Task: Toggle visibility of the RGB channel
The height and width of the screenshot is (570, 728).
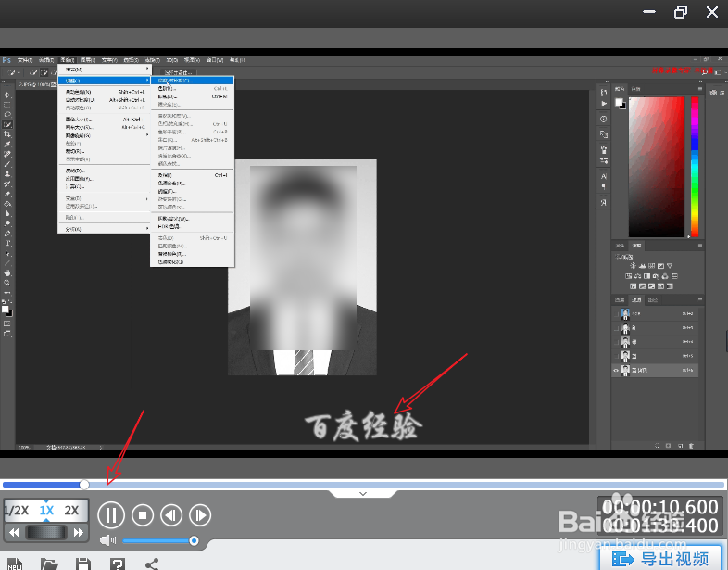Action: 616,314
